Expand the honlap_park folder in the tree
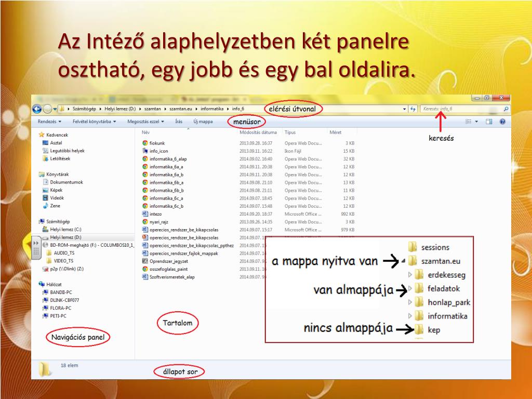The image size is (532, 399). click(410, 302)
